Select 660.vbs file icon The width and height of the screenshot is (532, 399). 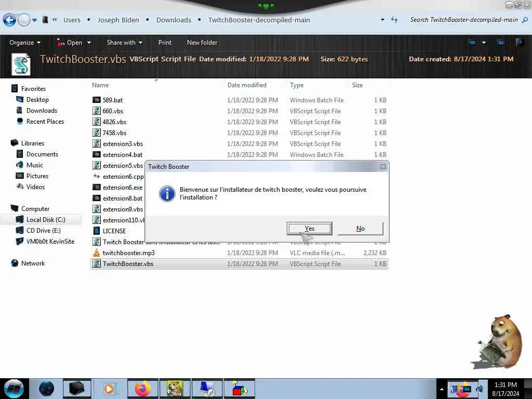click(97, 111)
